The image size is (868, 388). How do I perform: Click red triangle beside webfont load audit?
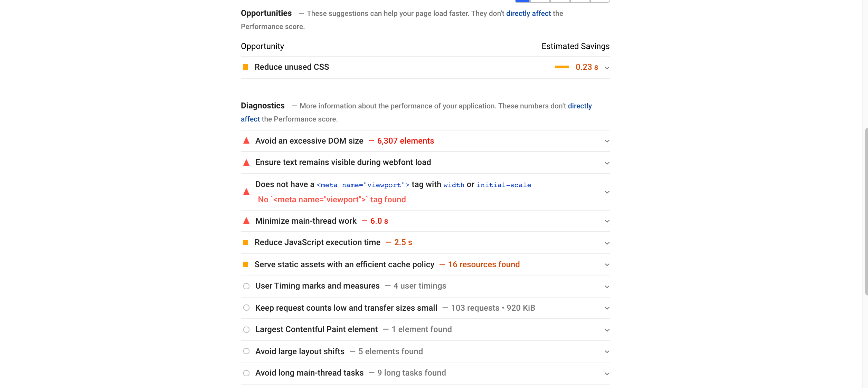pyautogui.click(x=246, y=163)
